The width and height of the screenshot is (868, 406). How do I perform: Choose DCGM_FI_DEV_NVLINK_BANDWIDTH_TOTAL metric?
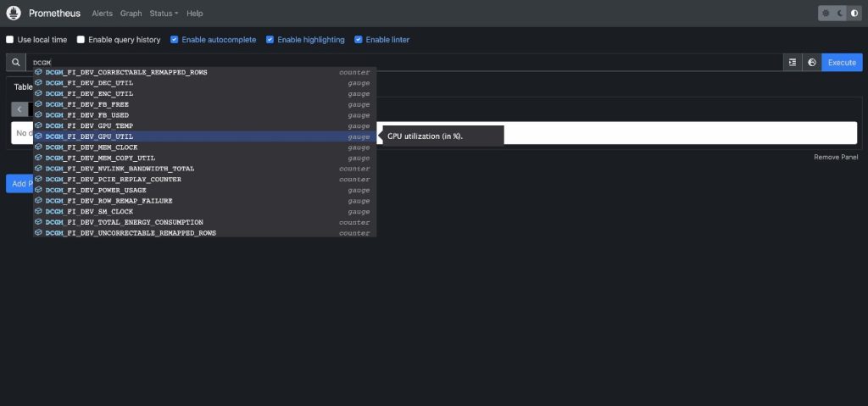205,169
